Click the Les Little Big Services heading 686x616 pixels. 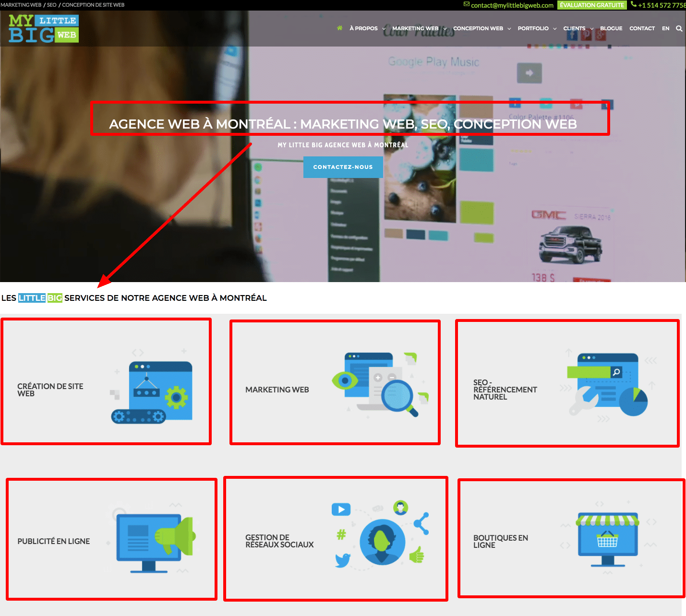[x=134, y=298]
